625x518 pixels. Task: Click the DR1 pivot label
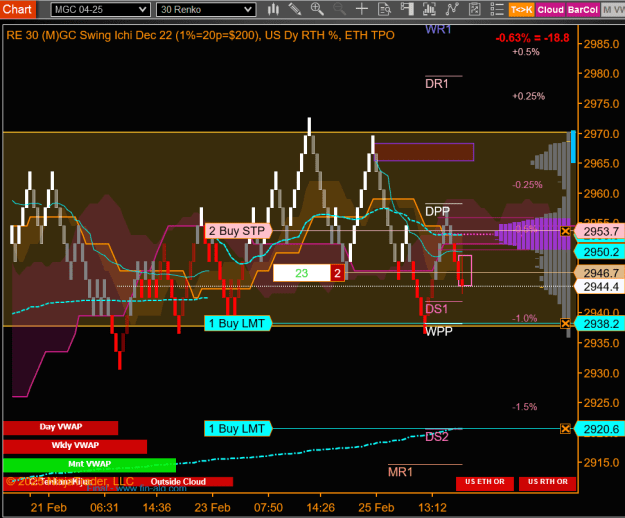[x=437, y=84]
